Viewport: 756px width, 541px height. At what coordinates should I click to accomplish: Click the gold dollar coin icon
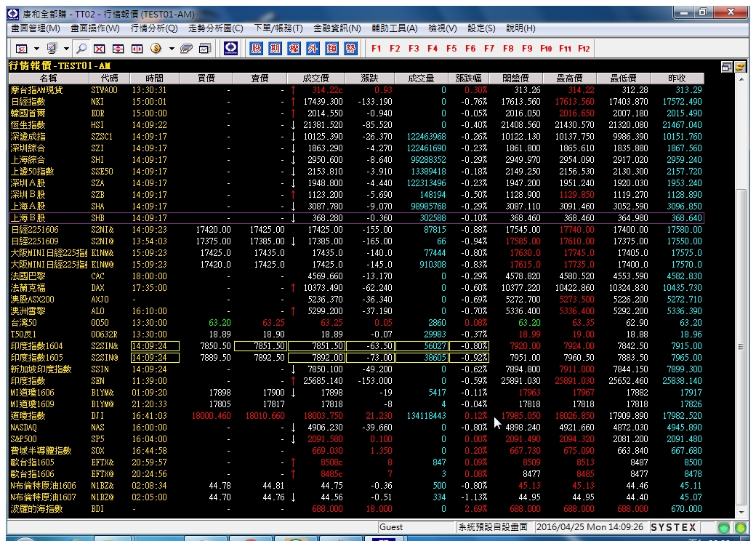[x=156, y=49]
